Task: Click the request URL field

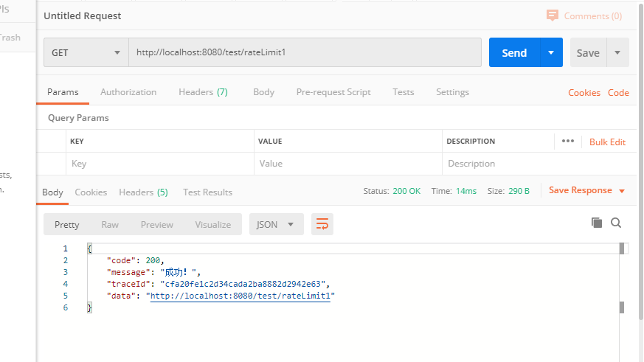Action: coord(305,52)
